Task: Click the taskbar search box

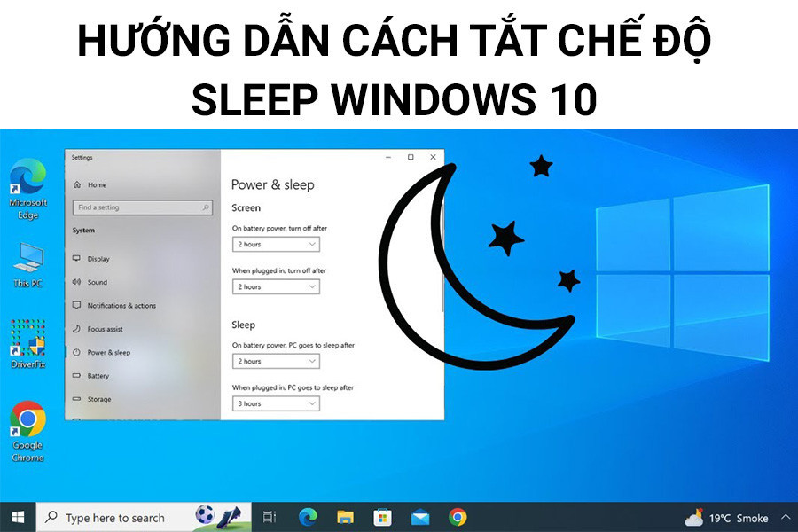Action: pos(144,517)
